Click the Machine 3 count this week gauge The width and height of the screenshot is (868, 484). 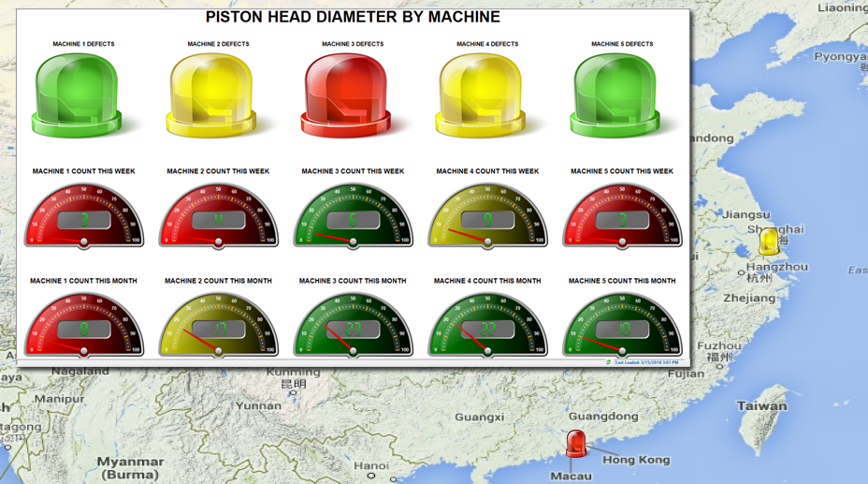click(x=354, y=216)
